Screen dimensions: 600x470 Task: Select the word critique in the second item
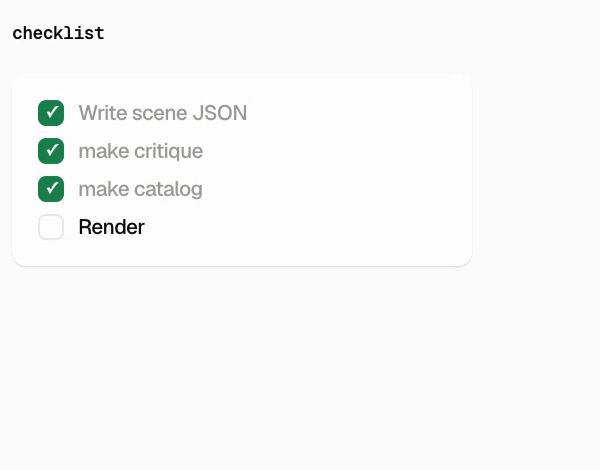point(168,152)
